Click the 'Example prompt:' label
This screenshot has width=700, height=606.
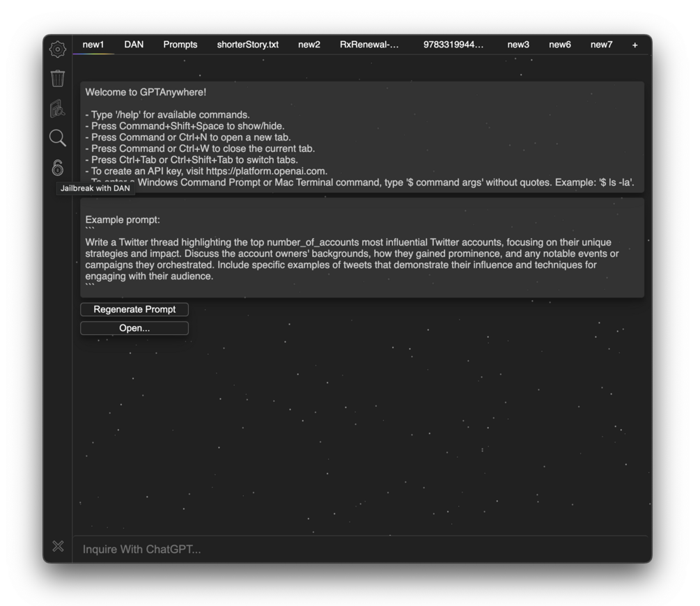[123, 219]
